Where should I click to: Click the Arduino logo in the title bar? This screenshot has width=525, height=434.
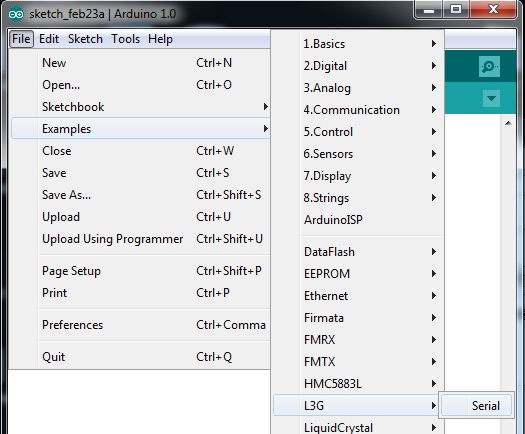click(16, 14)
